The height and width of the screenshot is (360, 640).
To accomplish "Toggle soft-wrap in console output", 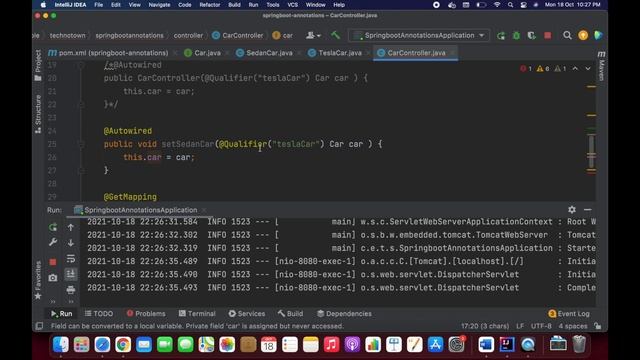I will pyautogui.click(x=71, y=258).
